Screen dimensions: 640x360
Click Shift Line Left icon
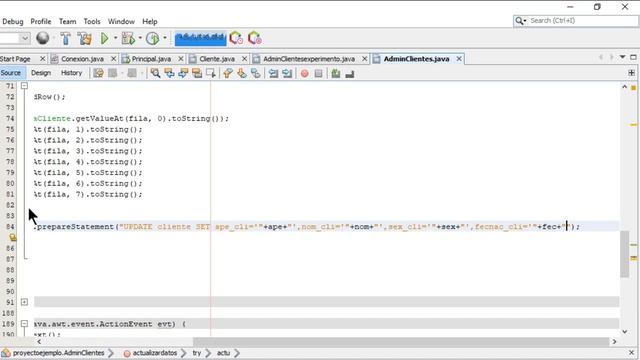click(273, 73)
